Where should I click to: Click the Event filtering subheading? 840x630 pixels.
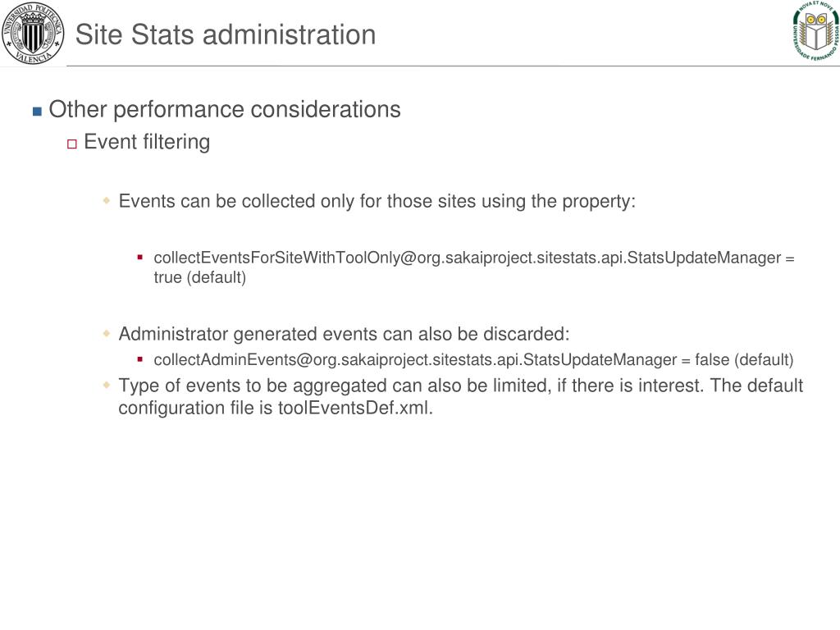click(148, 142)
